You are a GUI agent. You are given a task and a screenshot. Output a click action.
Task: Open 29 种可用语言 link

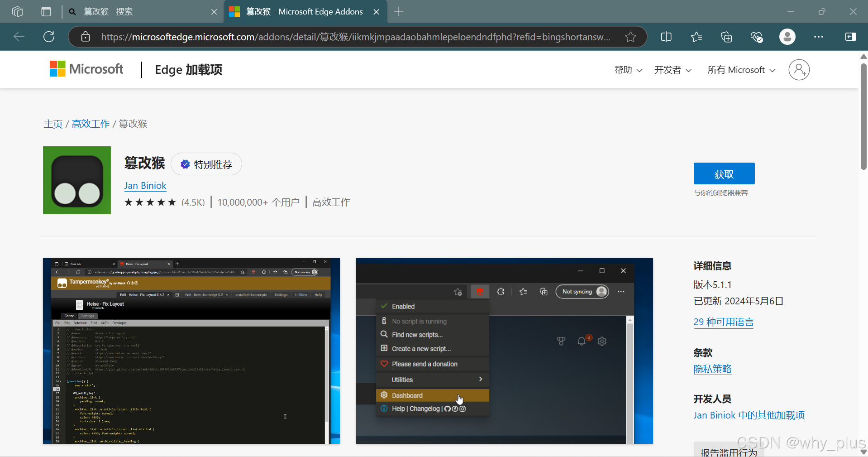point(724,322)
